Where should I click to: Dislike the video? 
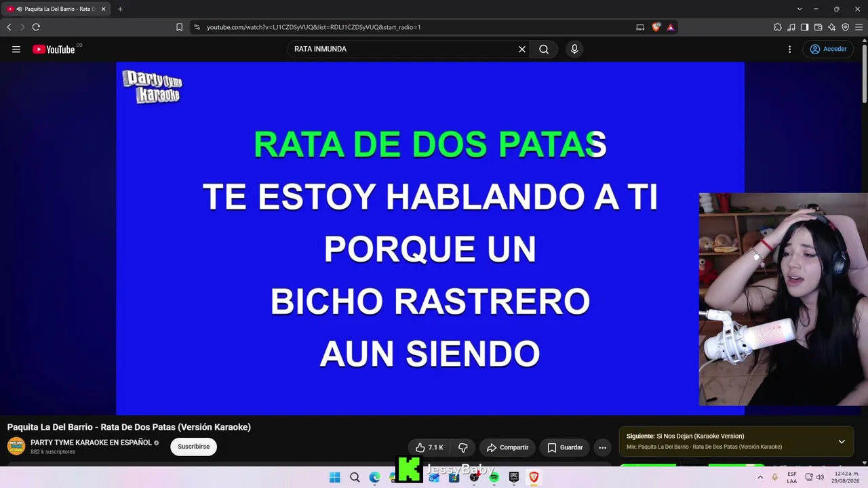[x=463, y=447]
